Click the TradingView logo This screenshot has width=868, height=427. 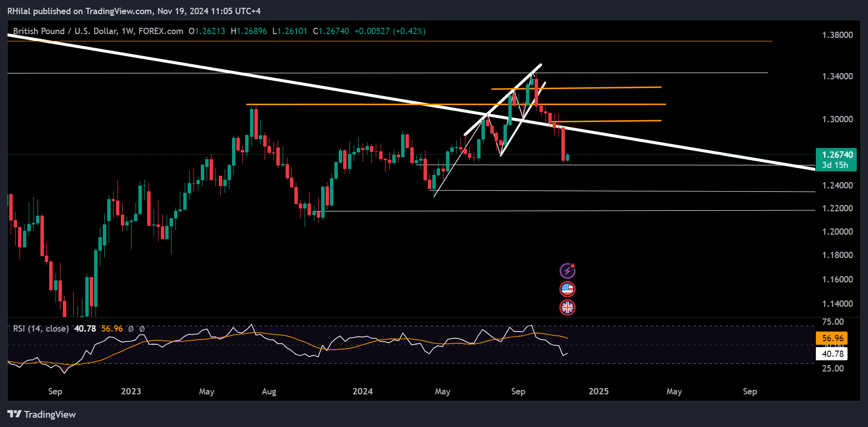pyautogui.click(x=41, y=414)
